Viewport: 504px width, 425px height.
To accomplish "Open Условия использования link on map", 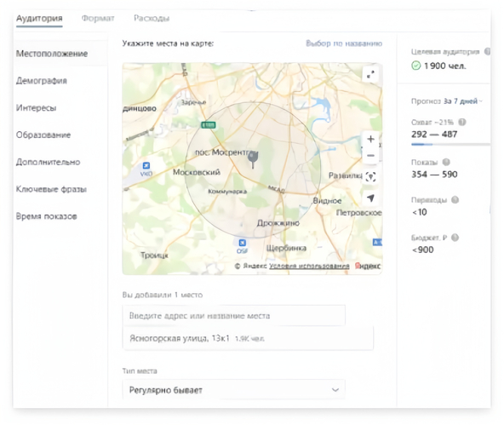I will [309, 267].
